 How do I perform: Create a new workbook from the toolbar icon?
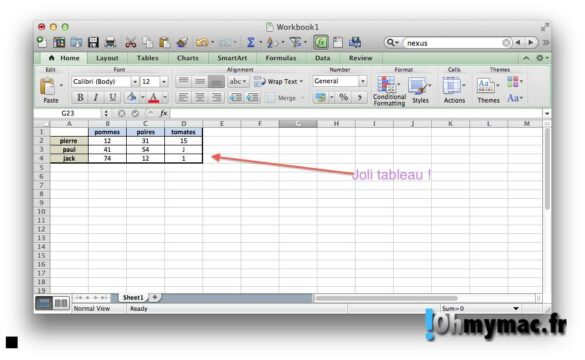pos(42,42)
